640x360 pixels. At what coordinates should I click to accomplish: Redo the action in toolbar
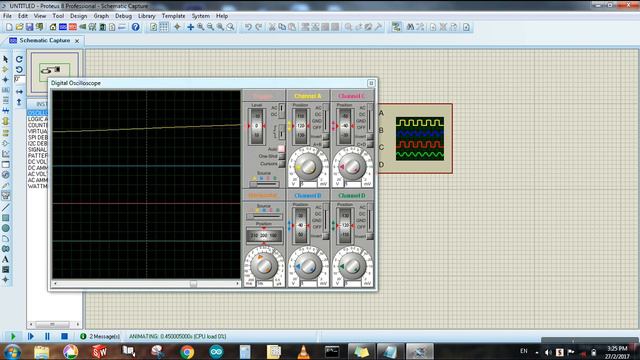point(258,27)
